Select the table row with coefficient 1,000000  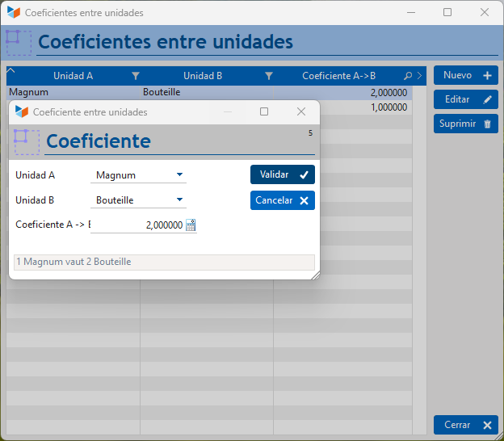(x=366, y=107)
